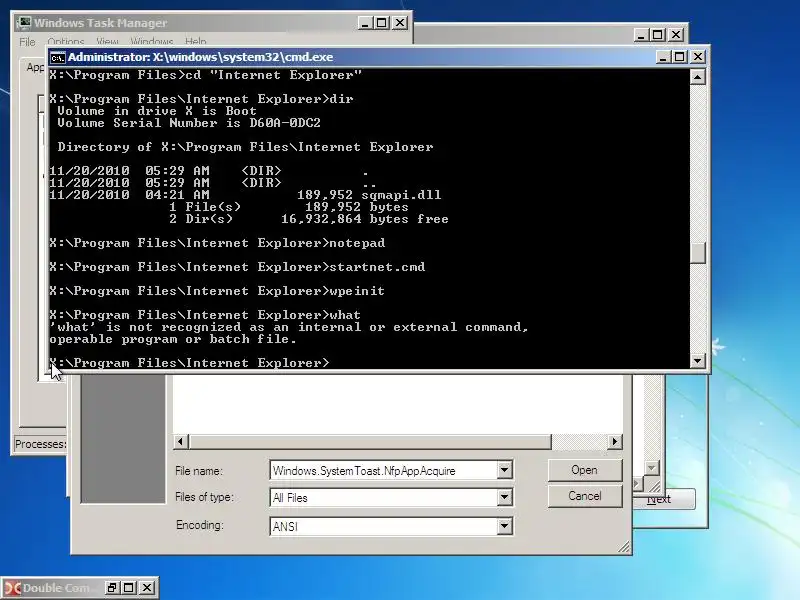Minimize the Windows Task Manager window
The width and height of the screenshot is (800, 600).
pyautogui.click(x=365, y=23)
